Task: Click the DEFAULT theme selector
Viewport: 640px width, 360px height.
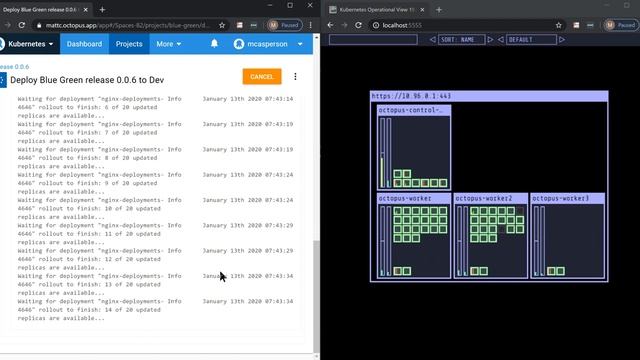Action: pyautogui.click(x=531, y=40)
